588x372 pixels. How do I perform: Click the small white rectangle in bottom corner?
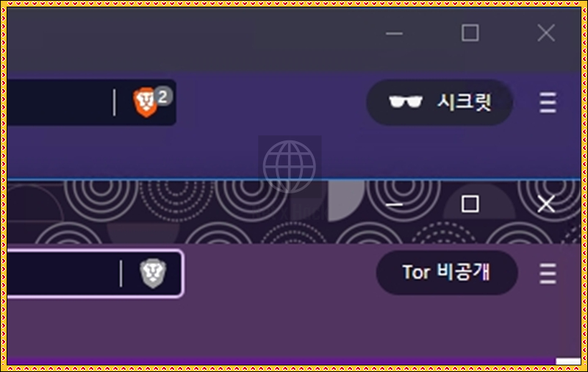pyautogui.click(x=568, y=361)
